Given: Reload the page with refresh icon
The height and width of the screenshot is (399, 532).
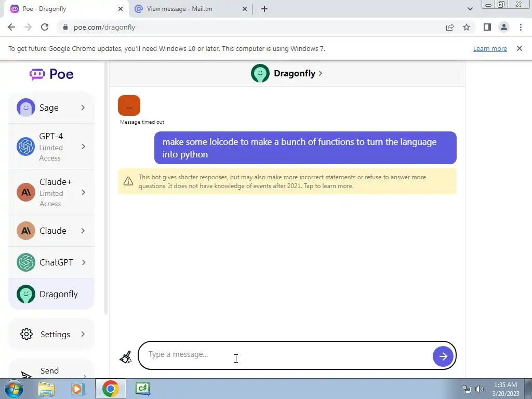Looking at the screenshot, I should click(45, 27).
